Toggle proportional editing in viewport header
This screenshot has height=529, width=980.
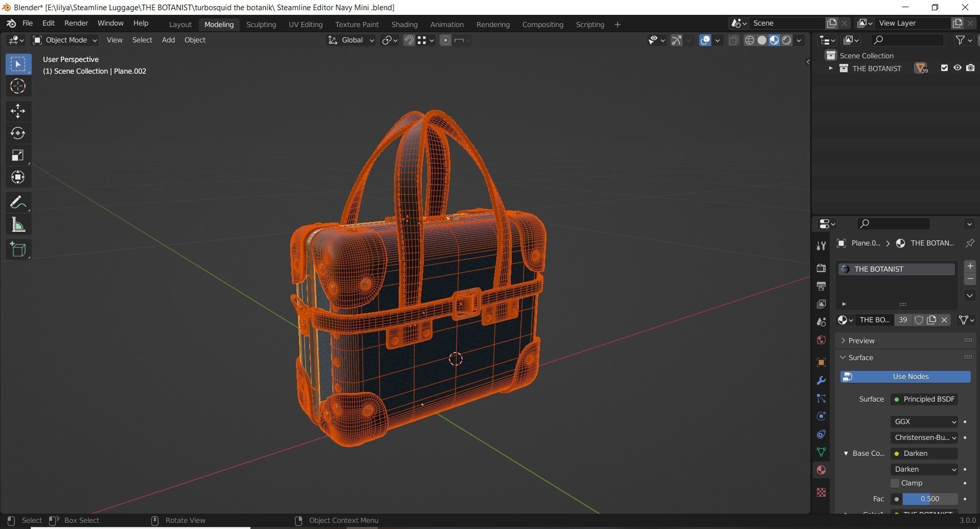445,40
